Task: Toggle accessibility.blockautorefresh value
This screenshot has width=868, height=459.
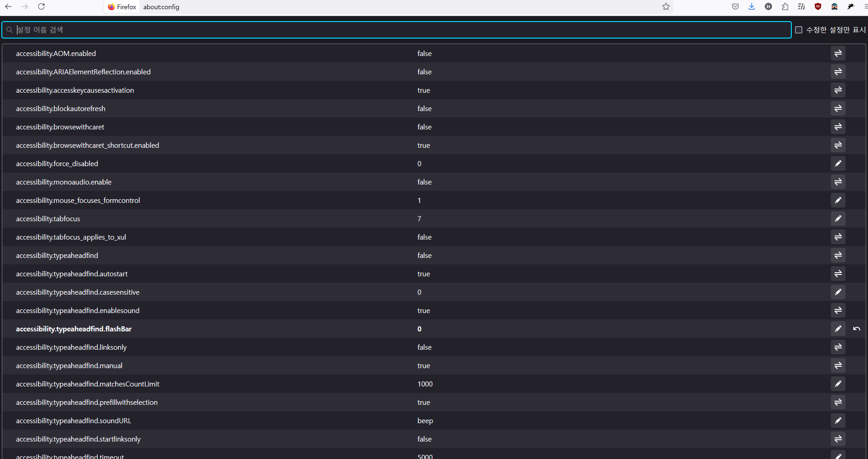Action: 838,108
